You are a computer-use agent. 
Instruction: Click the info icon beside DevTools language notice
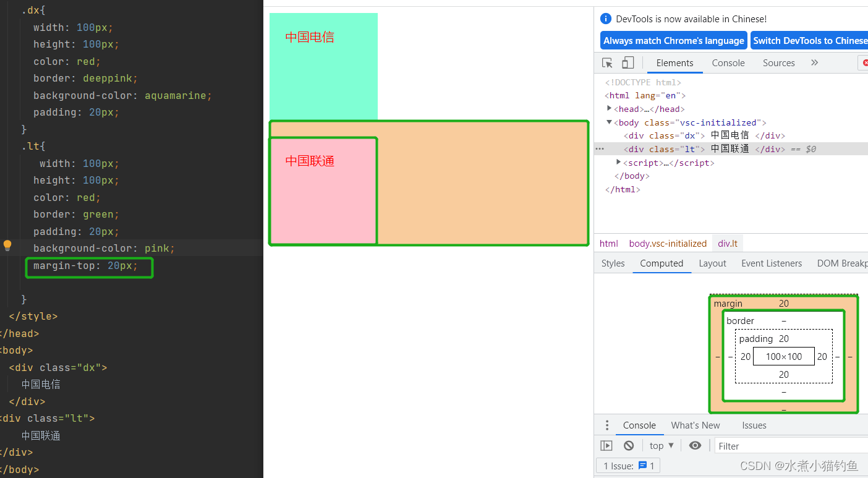tap(606, 19)
